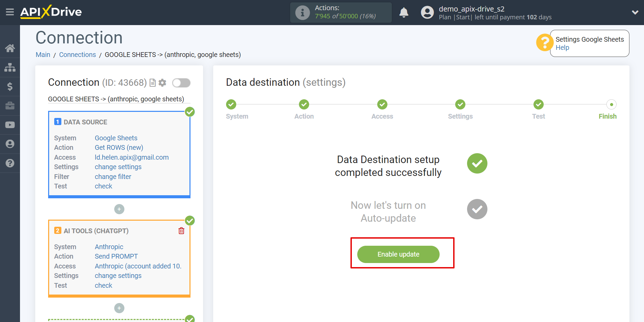The image size is (644, 322).
Task: Add a block after Data Source
Action: [119, 209]
